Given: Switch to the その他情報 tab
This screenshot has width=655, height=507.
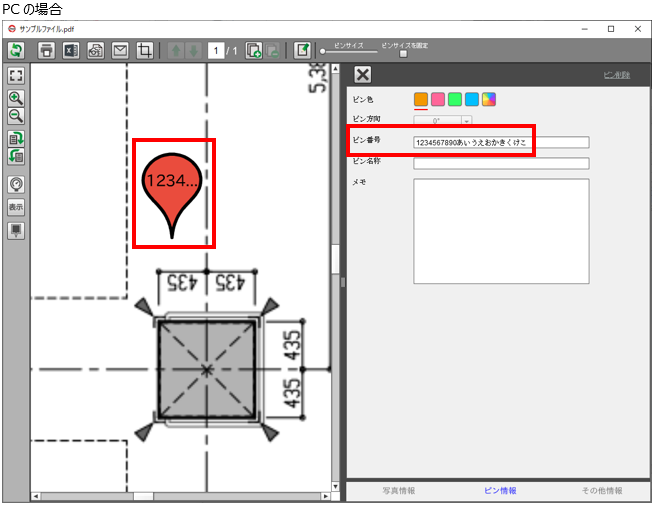Looking at the screenshot, I should coord(601,491).
